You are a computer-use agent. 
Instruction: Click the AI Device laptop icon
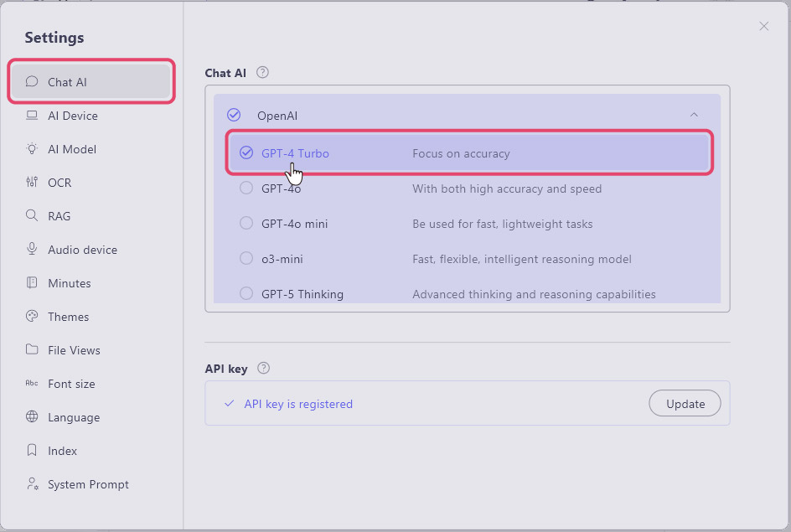pyautogui.click(x=32, y=116)
